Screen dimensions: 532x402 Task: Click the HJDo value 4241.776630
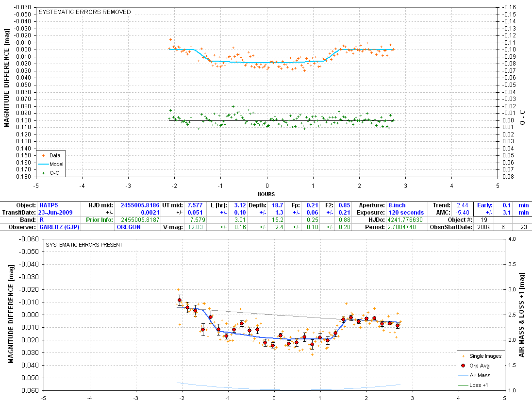(405, 219)
